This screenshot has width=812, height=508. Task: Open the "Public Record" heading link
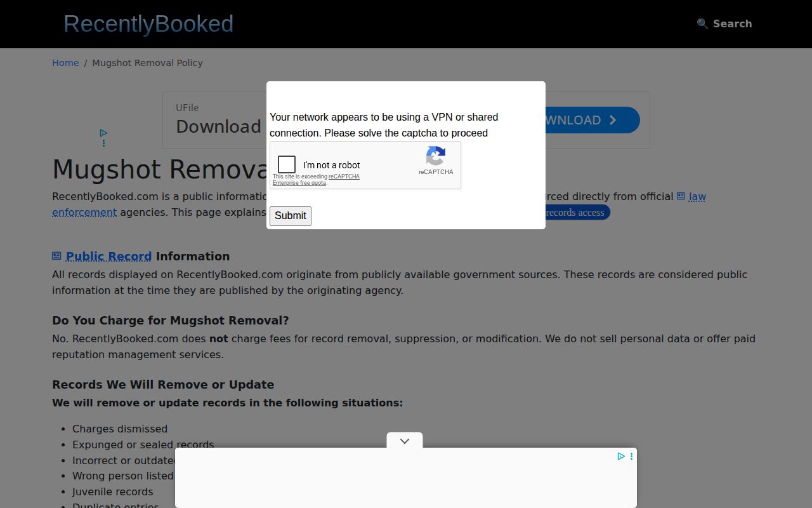(x=108, y=257)
